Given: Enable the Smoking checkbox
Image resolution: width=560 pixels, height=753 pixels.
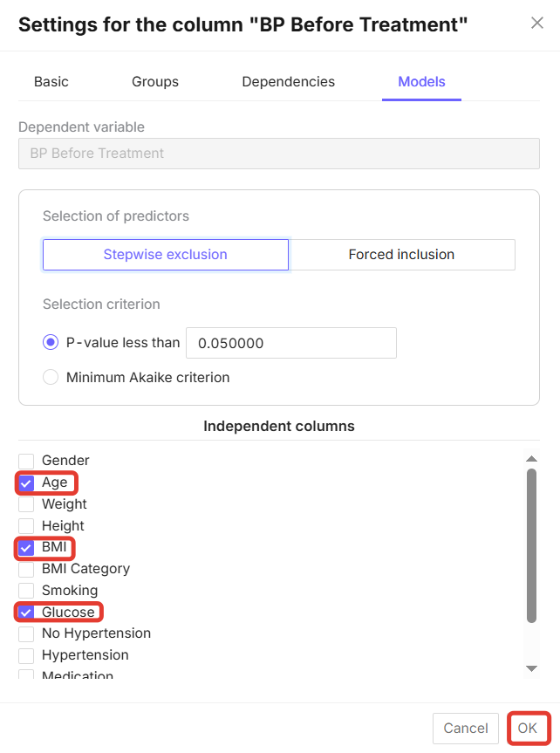Looking at the screenshot, I should tap(26, 591).
